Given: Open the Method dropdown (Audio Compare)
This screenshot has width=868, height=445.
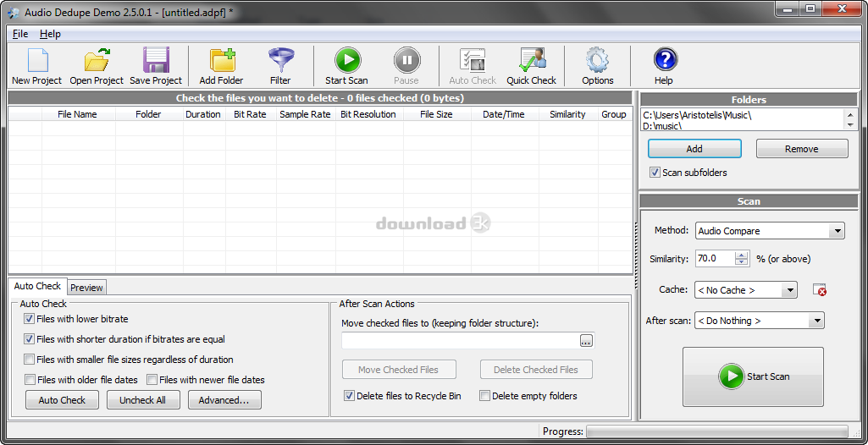Looking at the screenshot, I should pos(770,231).
